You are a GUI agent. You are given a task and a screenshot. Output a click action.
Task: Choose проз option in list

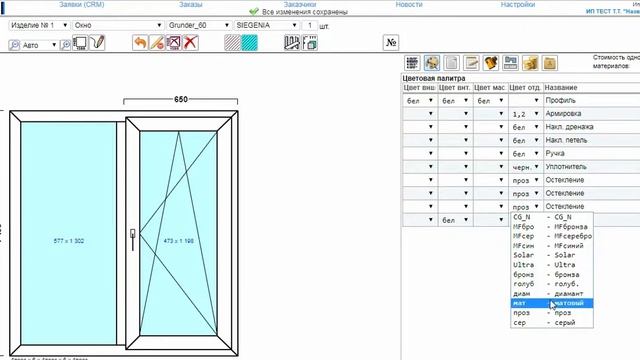[552, 313]
